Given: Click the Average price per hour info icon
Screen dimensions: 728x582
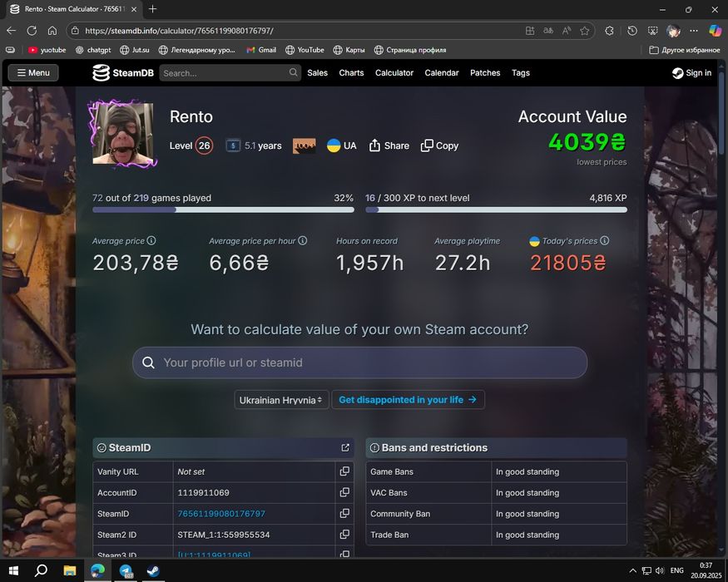Looking at the screenshot, I should (302, 240).
